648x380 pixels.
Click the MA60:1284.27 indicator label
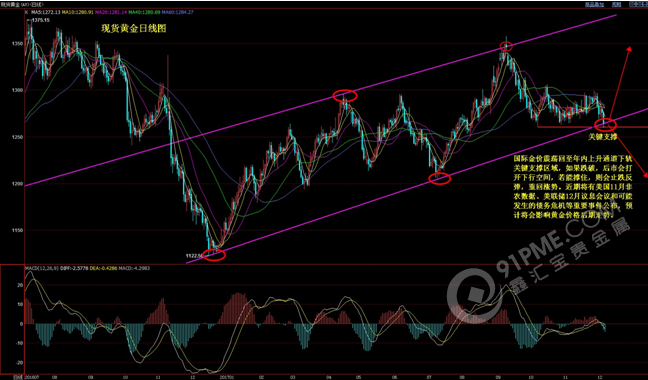click(x=178, y=13)
